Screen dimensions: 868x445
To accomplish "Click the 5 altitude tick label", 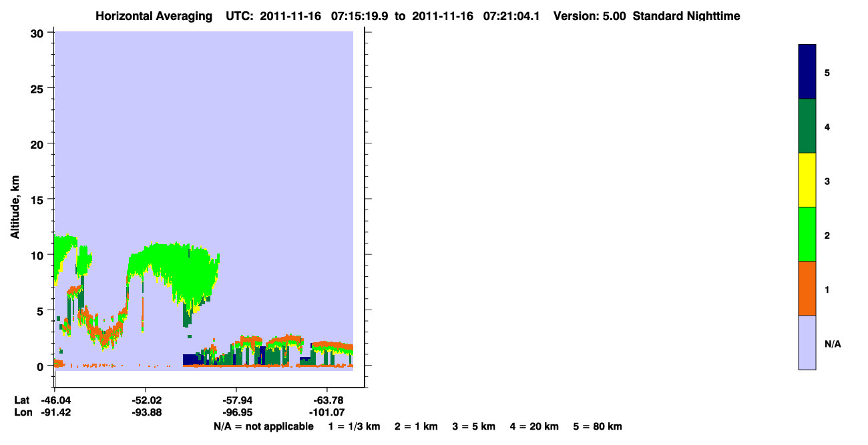I will click(x=41, y=310).
